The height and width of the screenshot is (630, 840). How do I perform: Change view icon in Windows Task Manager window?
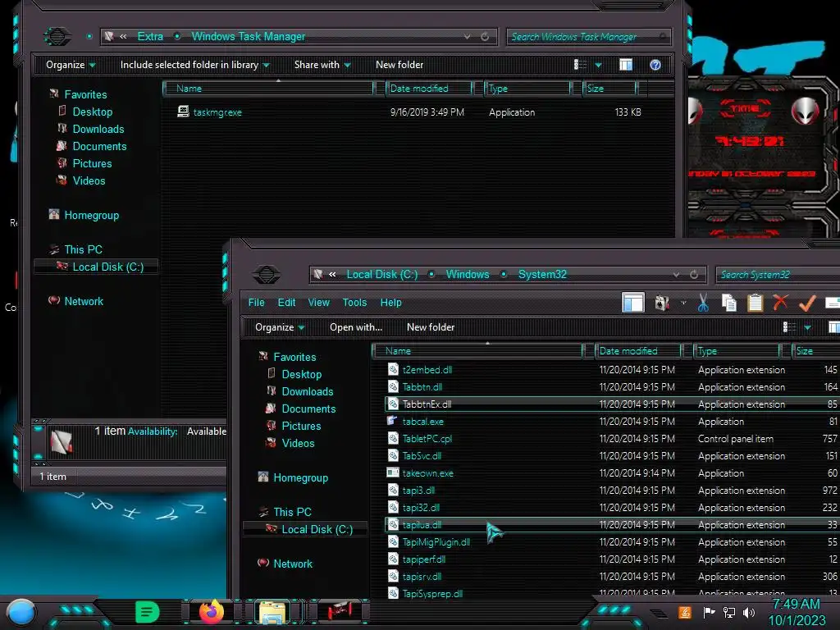pos(580,65)
